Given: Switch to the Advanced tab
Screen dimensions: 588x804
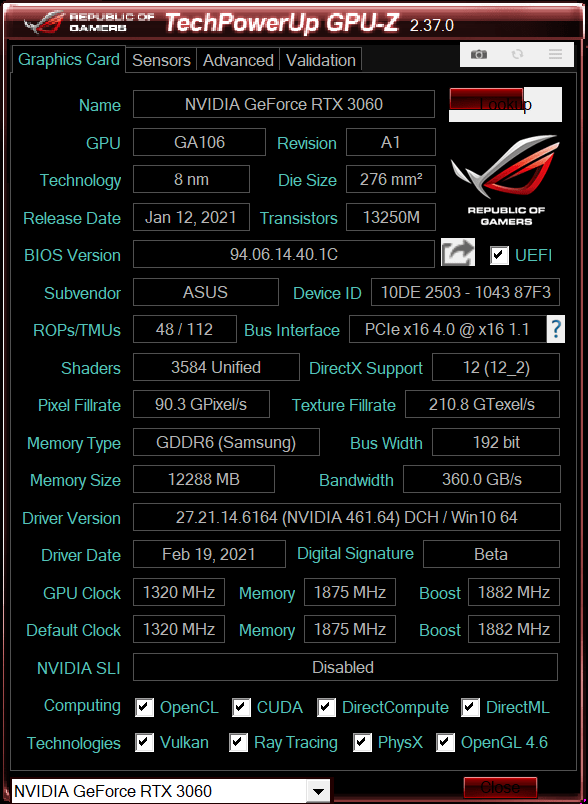Looking at the screenshot, I should [238, 60].
